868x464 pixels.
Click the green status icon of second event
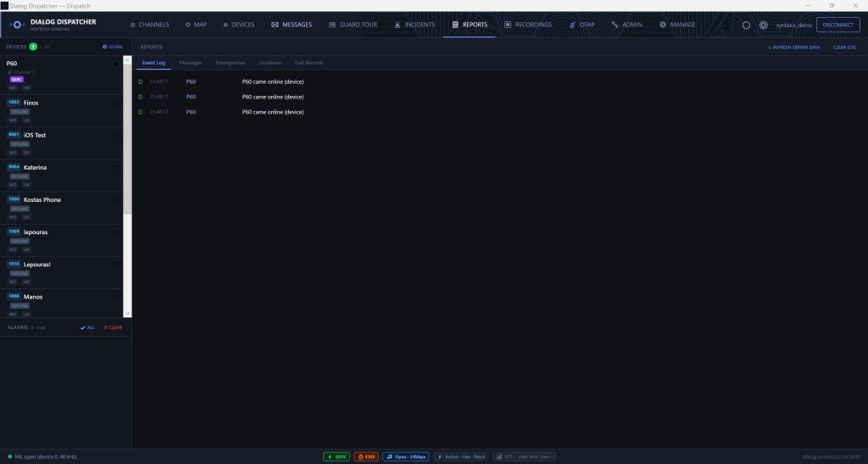pos(140,97)
